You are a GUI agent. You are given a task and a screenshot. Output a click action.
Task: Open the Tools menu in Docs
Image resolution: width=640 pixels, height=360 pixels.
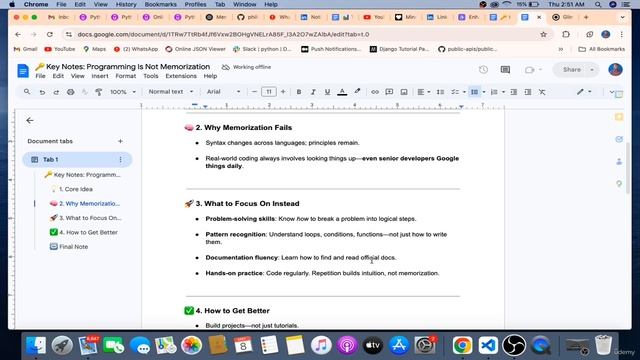(151, 76)
